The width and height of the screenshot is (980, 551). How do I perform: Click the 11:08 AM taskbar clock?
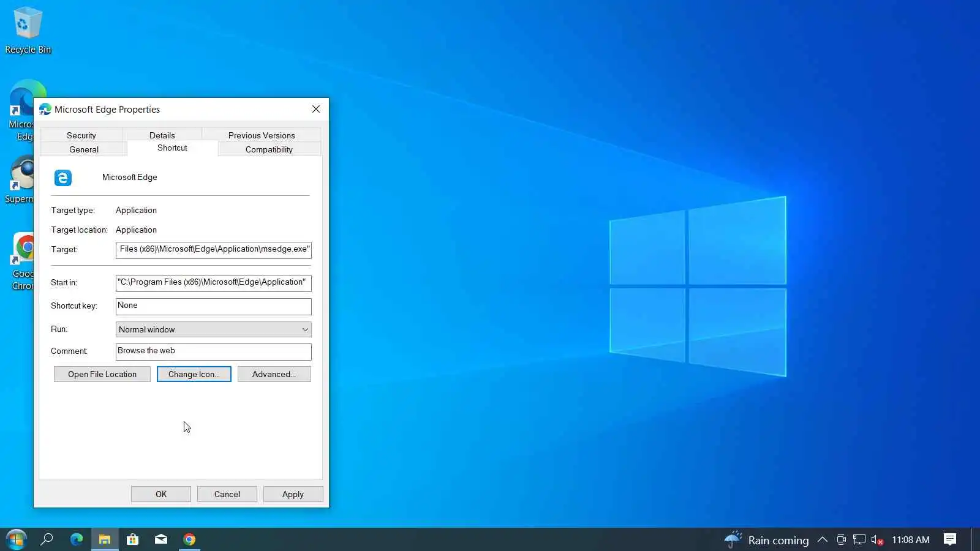click(x=911, y=540)
